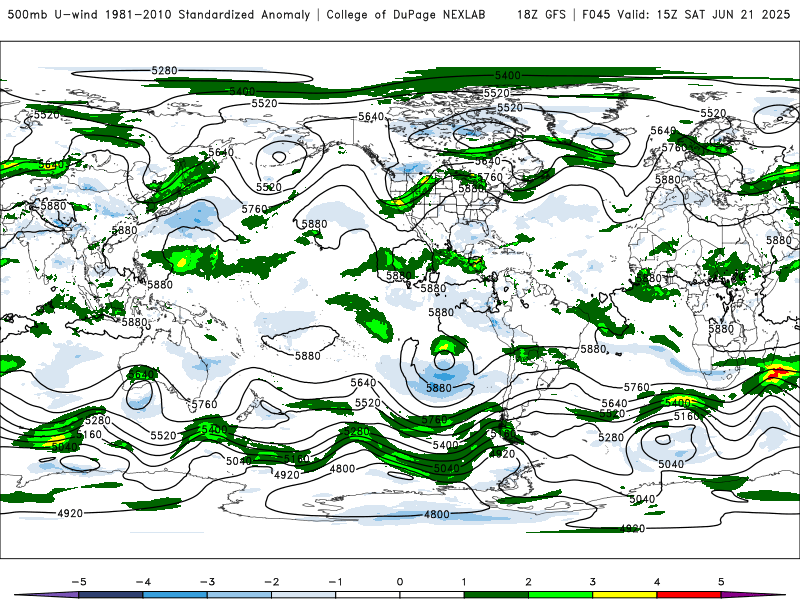This screenshot has height=600, width=800.
Task: Click the "4" colorbar label
Action: (657, 582)
